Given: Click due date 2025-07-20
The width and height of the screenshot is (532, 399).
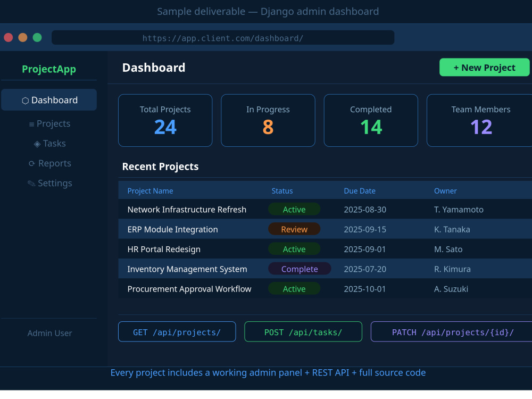Looking at the screenshot, I should (x=365, y=269).
